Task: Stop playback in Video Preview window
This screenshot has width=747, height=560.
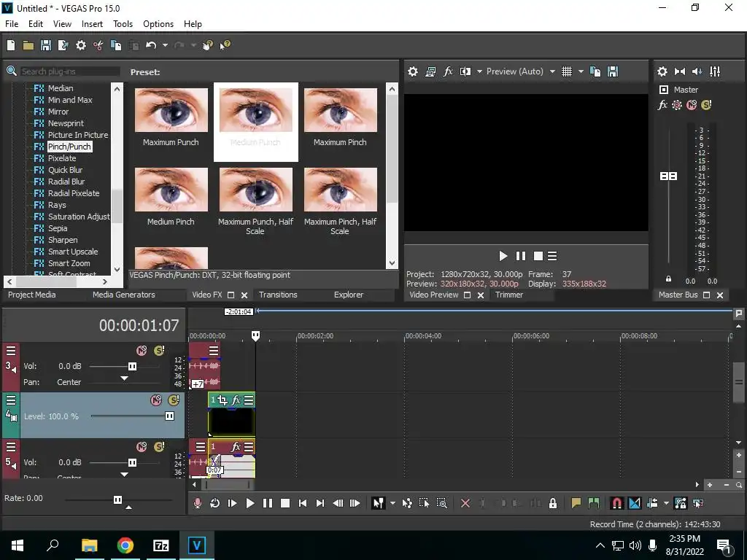Action: [x=538, y=256]
